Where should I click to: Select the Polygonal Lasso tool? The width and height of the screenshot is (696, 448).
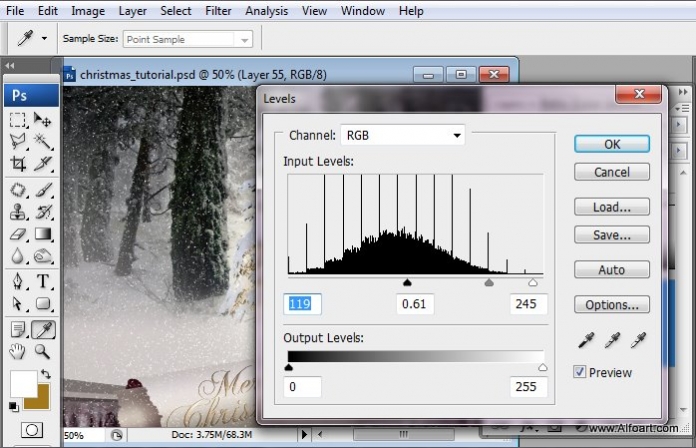pos(18,142)
